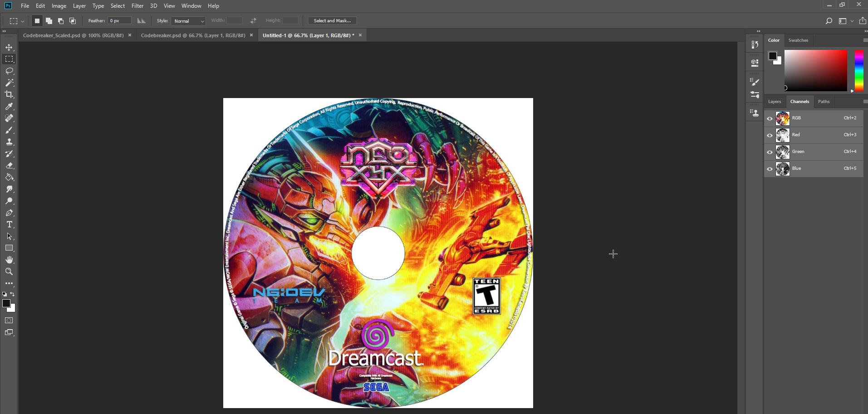Image resolution: width=868 pixels, height=414 pixels.
Task: Toggle visibility of the Blue channel
Action: [x=770, y=169]
